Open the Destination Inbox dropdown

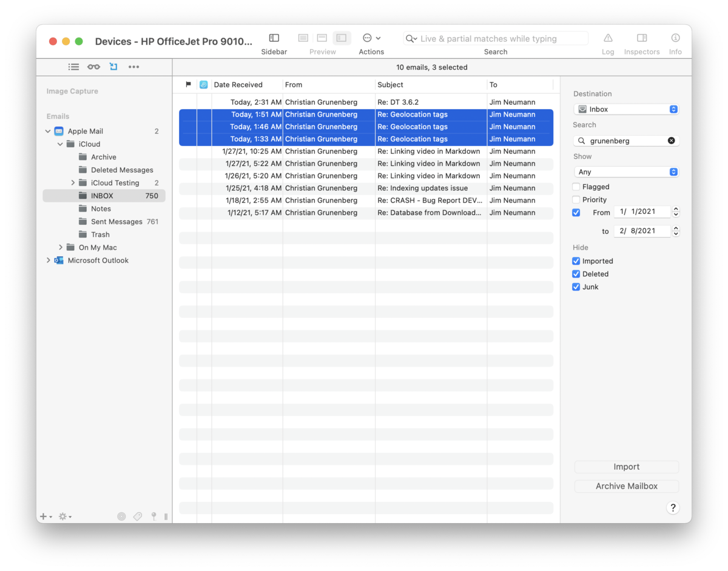click(626, 109)
